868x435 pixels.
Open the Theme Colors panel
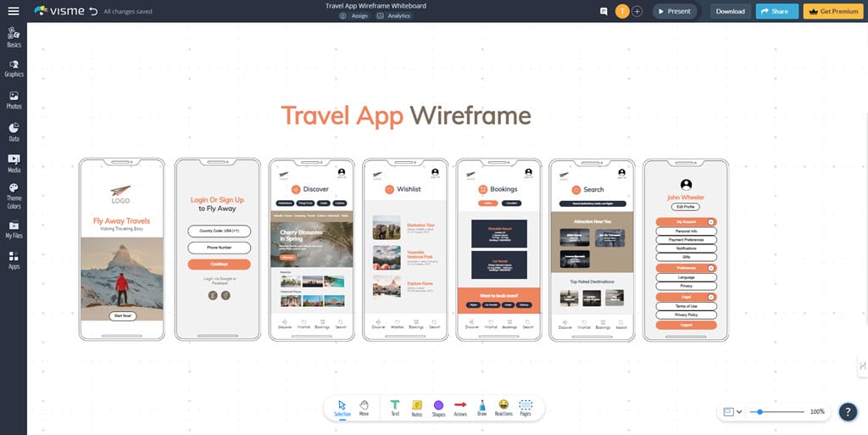(x=14, y=197)
